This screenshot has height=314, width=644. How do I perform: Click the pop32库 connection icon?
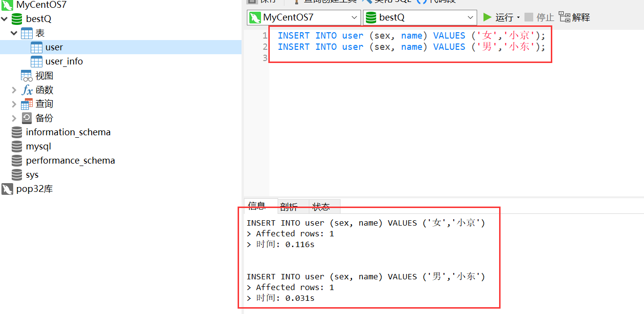coord(7,189)
